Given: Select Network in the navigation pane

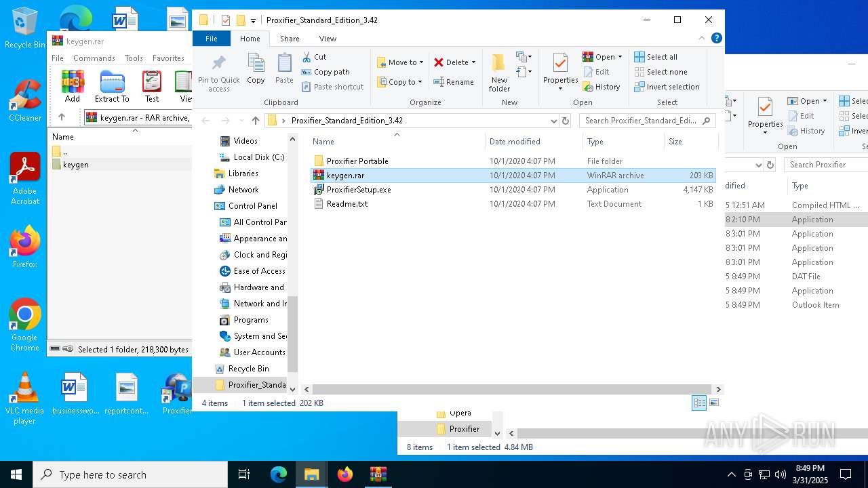Looking at the screenshot, I should pos(236,190).
